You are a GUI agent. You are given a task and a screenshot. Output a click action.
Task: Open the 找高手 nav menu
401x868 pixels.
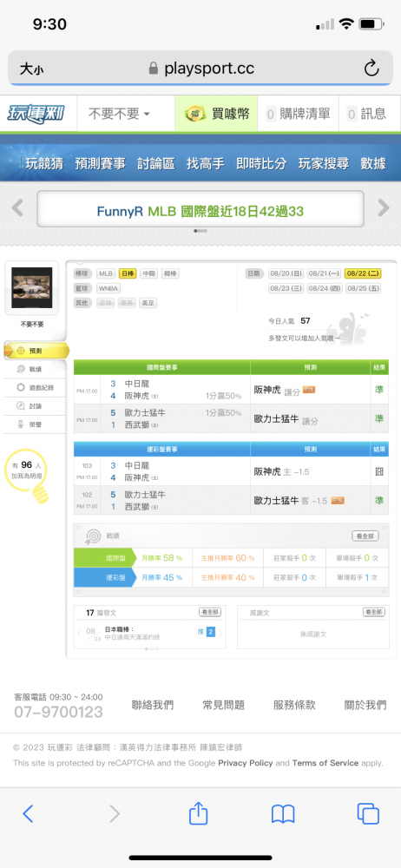click(x=205, y=163)
